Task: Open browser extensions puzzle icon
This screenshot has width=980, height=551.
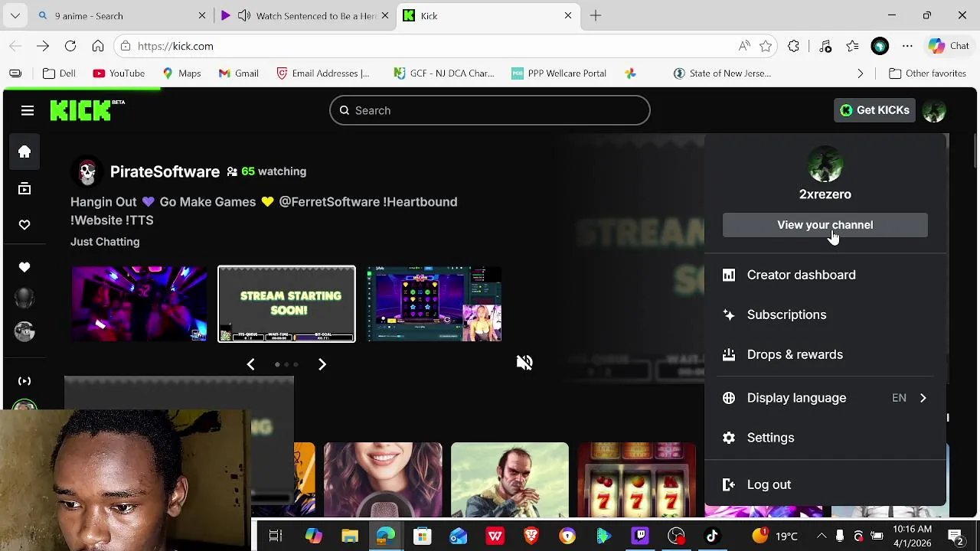Action: (x=794, y=46)
